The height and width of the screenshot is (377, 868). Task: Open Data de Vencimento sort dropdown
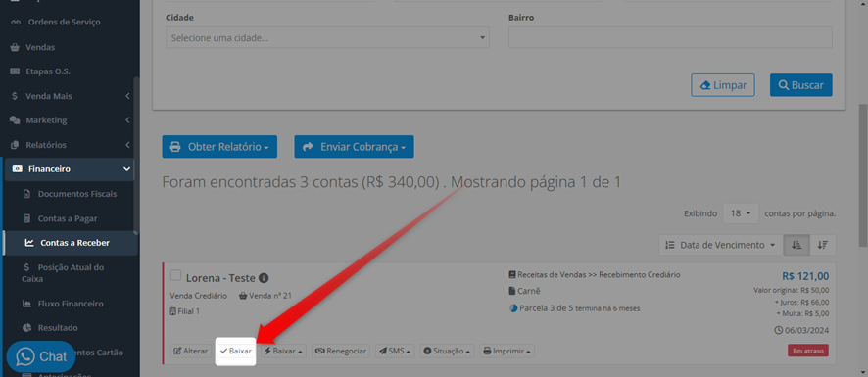(720, 245)
